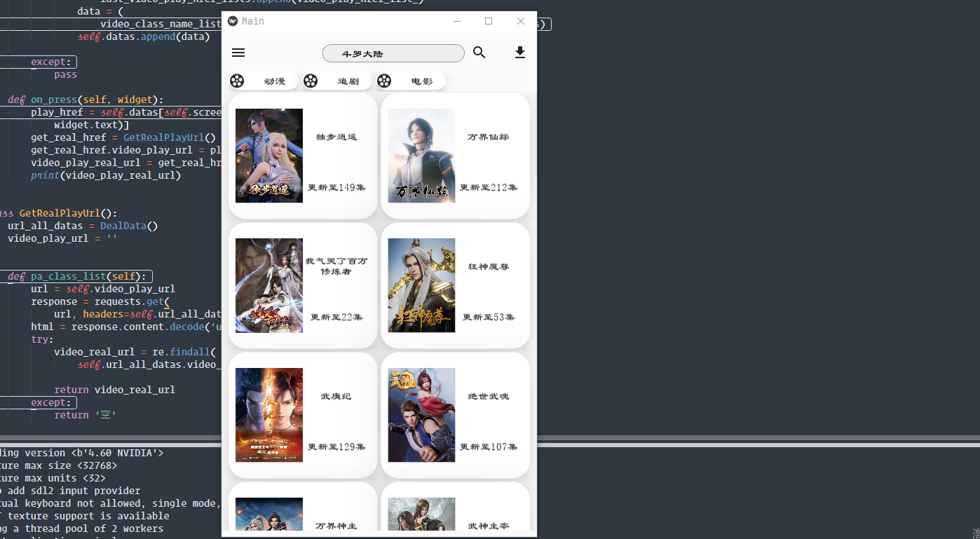Image resolution: width=980 pixels, height=539 pixels.
Task: Click def pa_class_list line in code editor
Action: click(77, 276)
